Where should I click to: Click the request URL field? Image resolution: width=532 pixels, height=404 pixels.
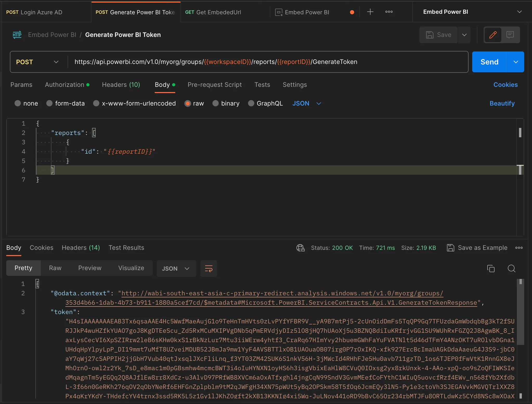234,62
